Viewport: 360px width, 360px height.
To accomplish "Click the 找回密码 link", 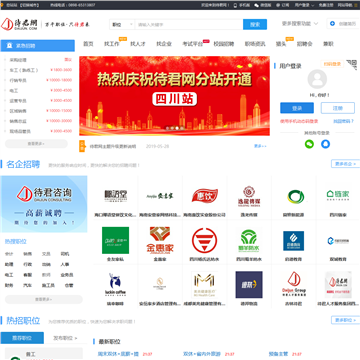I will coord(343,121).
